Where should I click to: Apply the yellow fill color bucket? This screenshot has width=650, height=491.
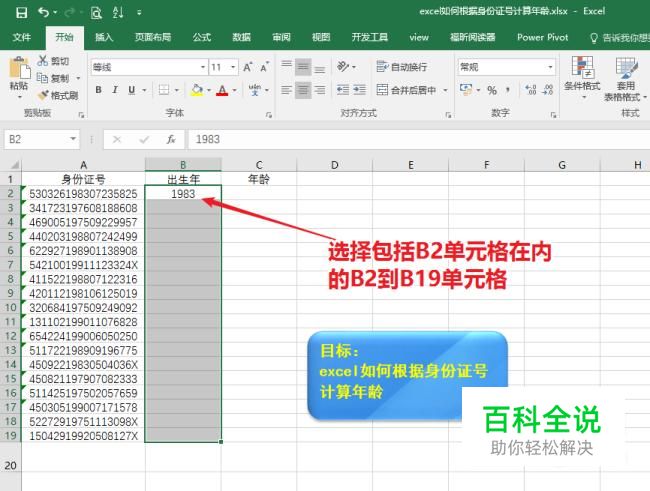point(196,90)
